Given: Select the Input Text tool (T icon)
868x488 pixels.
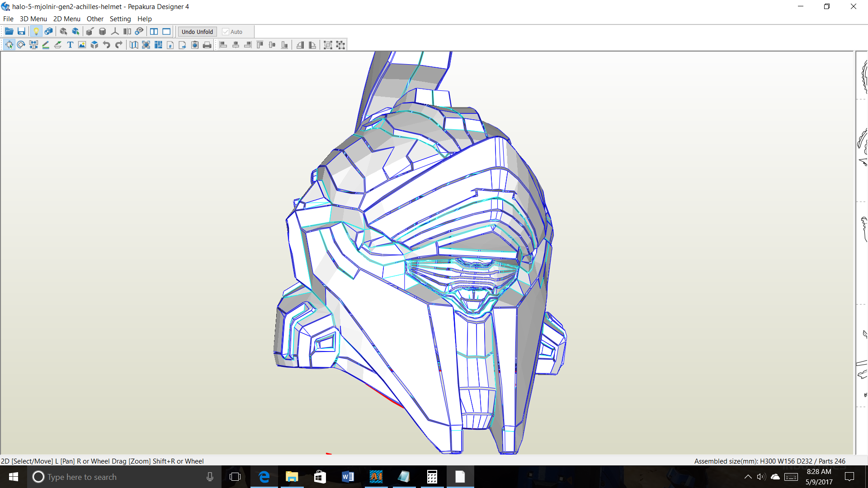Looking at the screenshot, I should [70, 45].
